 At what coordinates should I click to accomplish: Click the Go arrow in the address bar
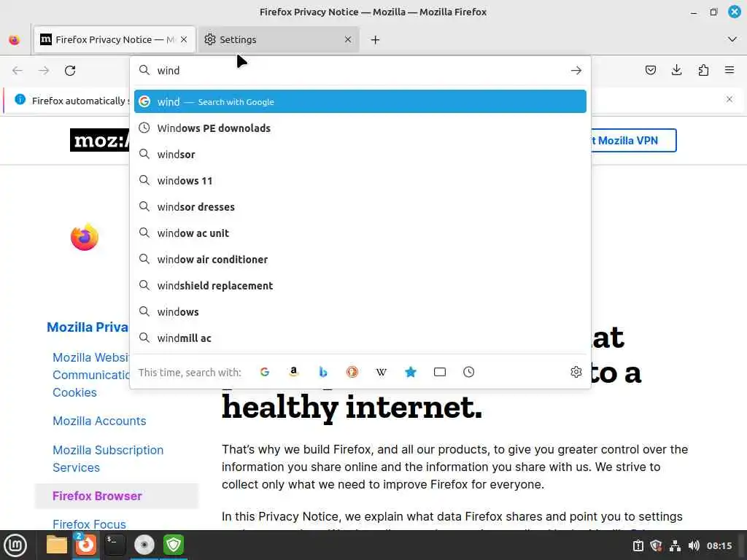(x=576, y=71)
